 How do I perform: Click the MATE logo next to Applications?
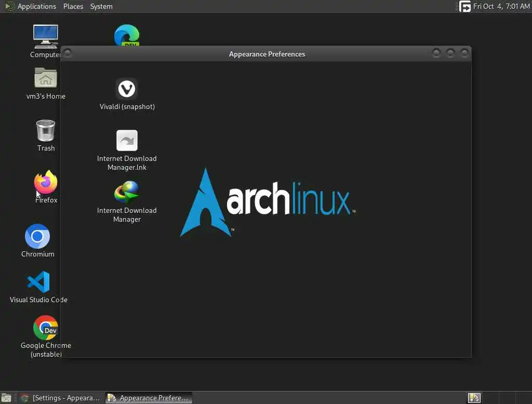click(10, 6)
